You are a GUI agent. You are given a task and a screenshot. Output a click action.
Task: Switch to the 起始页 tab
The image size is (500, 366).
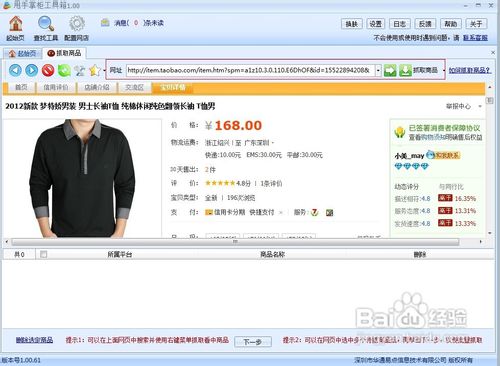point(23,53)
